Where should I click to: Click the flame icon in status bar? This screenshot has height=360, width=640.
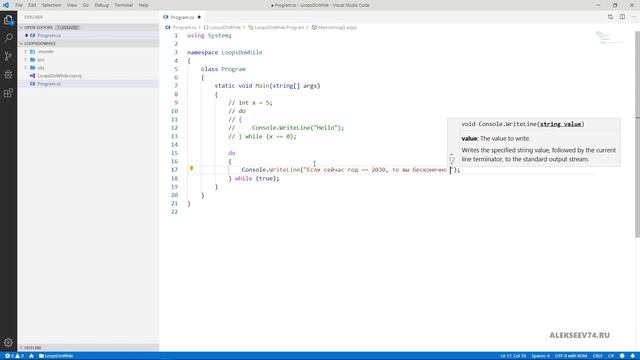tap(31, 356)
